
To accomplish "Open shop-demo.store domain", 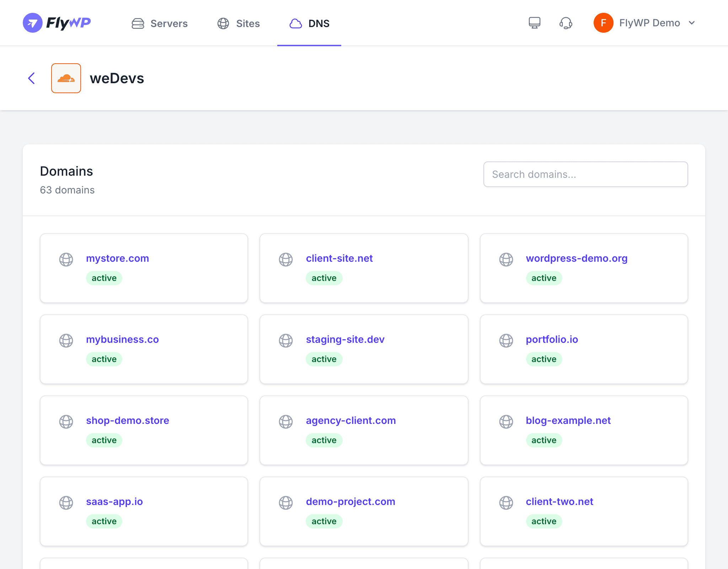I will coord(127,420).
